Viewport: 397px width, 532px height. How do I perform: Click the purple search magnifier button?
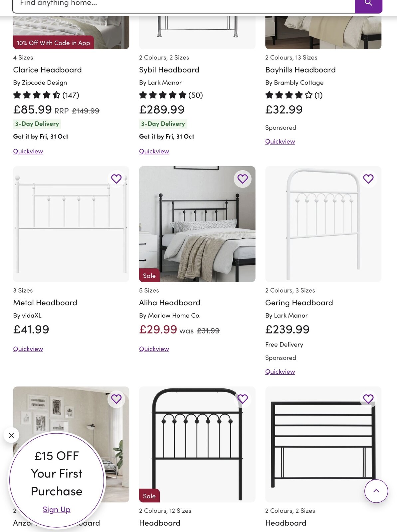pyautogui.click(x=368, y=4)
